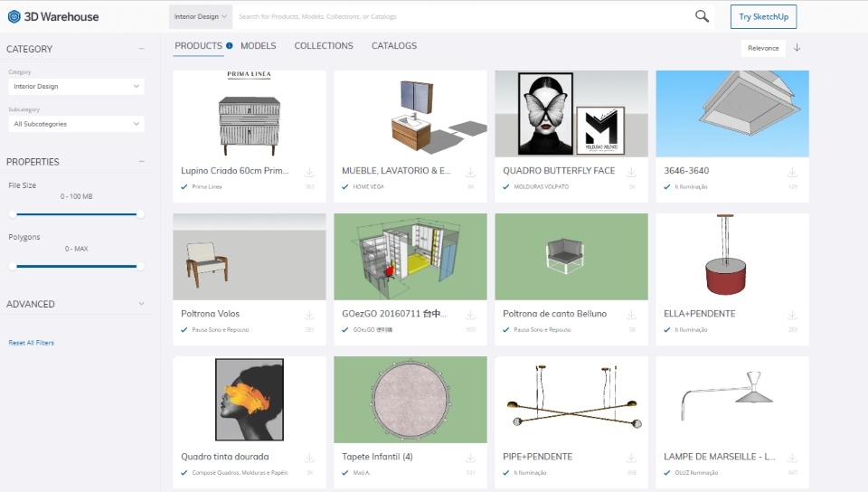Download Poltrona de canto Belluno model
This screenshot has height=492, width=868.
[632, 315]
